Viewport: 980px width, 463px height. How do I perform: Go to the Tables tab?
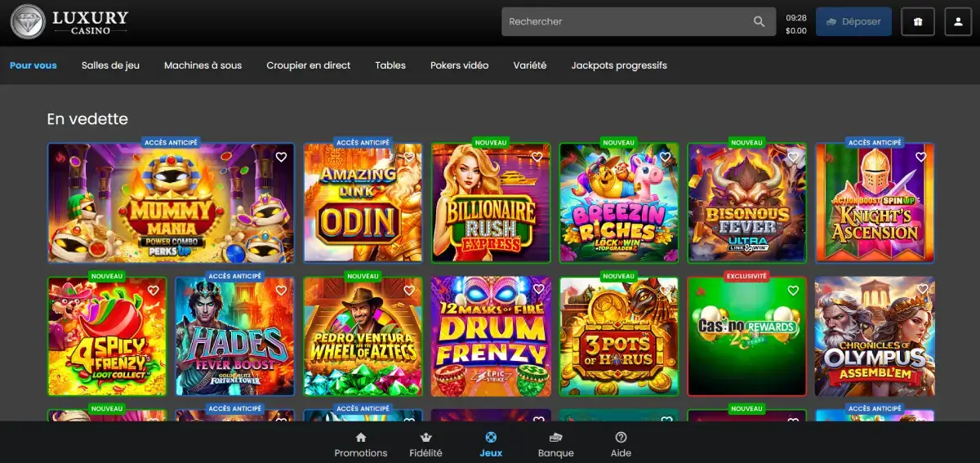(x=390, y=65)
